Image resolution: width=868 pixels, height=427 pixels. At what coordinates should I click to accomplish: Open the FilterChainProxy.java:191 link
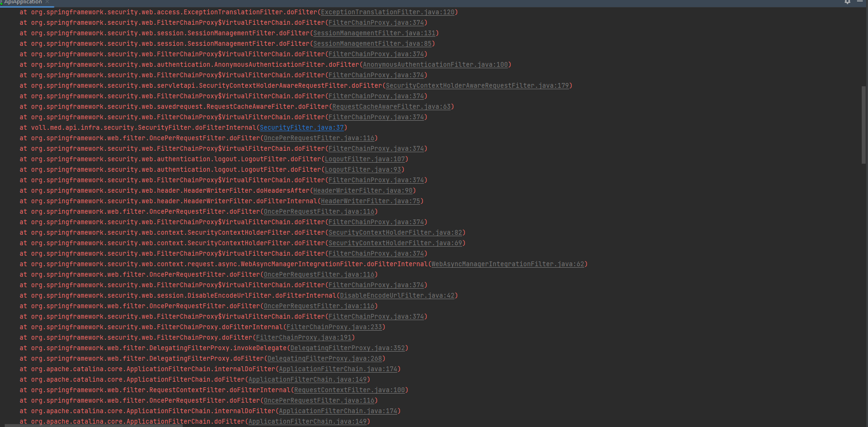point(304,338)
